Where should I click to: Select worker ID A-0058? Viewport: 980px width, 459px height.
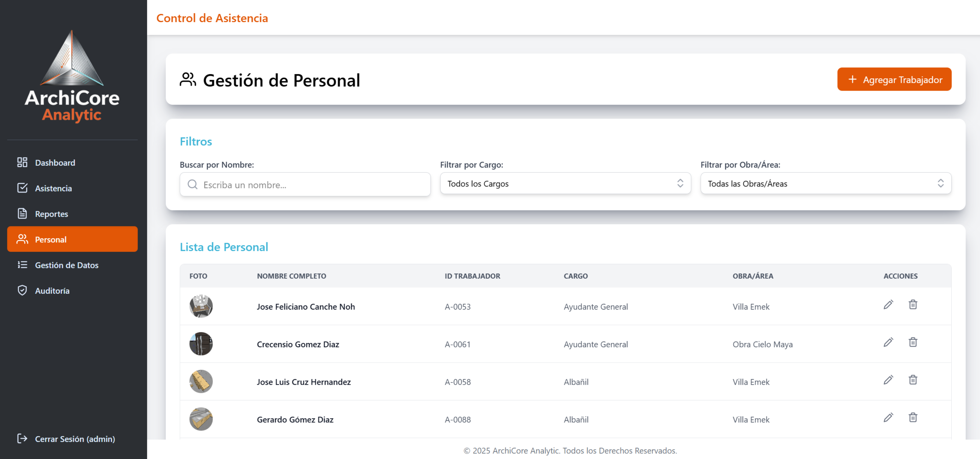point(458,382)
